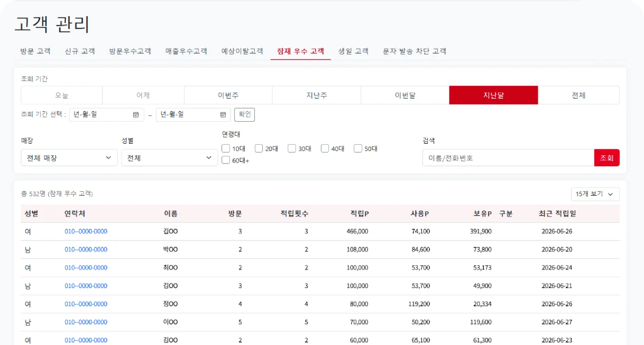
Task: Click the 적립횟수 column header
Action: (x=294, y=214)
